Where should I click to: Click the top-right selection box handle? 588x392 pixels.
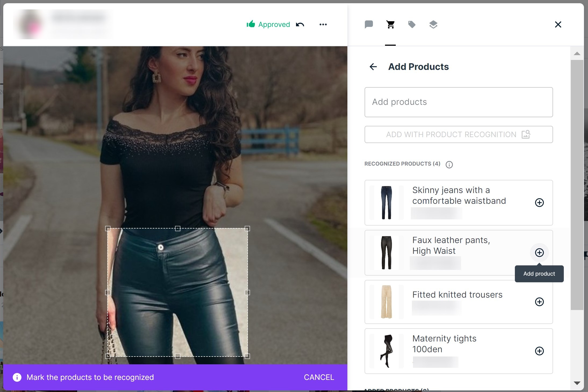[247, 229]
